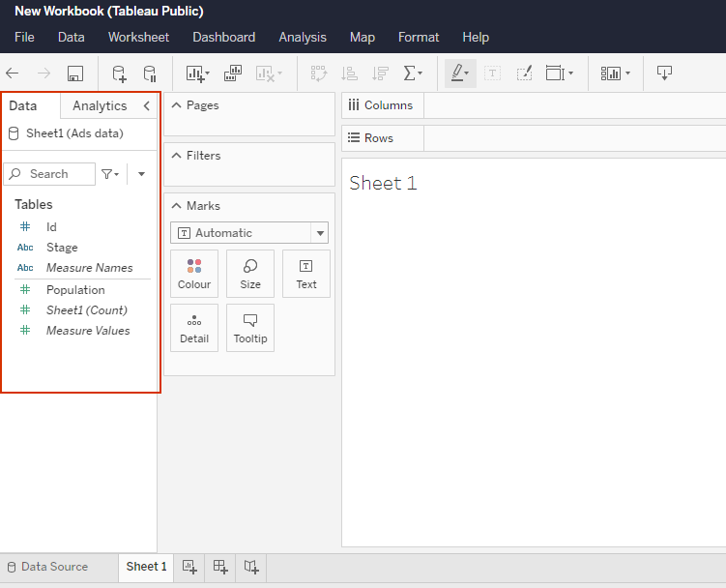Screen dimensions: 726x588
Task: Collapse the side pane with left chevron
Action: pos(147,106)
